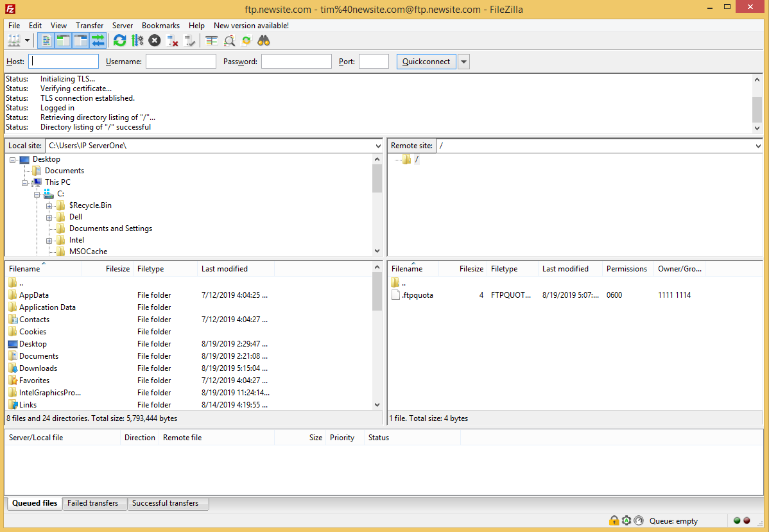Image resolution: width=769 pixels, height=532 pixels.
Task: Select Downloads folder icon
Action: tap(13, 368)
